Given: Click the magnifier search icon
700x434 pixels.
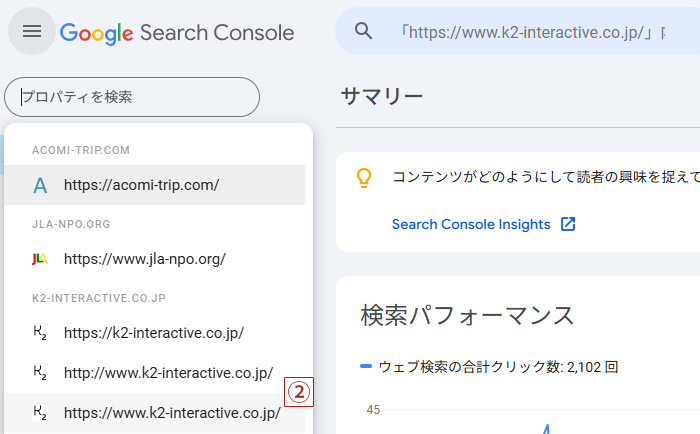Looking at the screenshot, I should [x=363, y=31].
